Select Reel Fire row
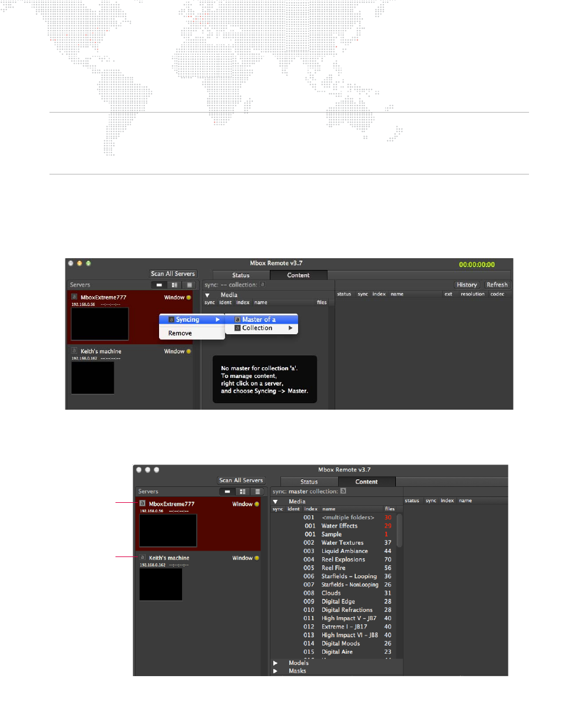The width and height of the screenshot is (562, 728). (x=333, y=568)
